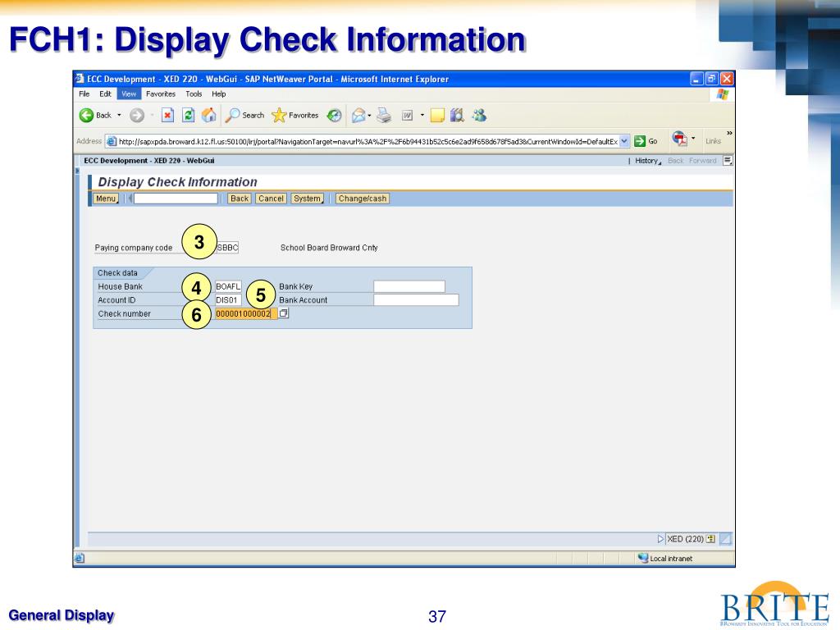
Task: Click the Change/cash button
Action: (362, 199)
